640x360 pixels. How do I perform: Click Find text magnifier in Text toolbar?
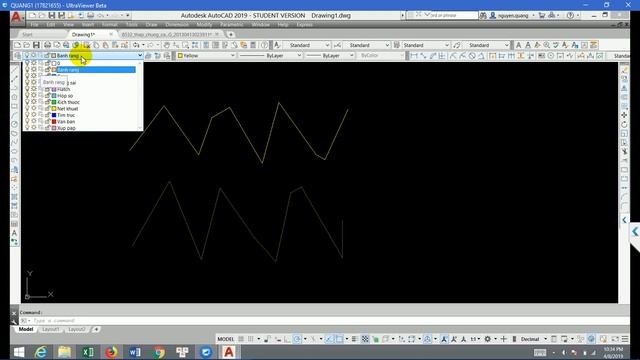[547, 45]
